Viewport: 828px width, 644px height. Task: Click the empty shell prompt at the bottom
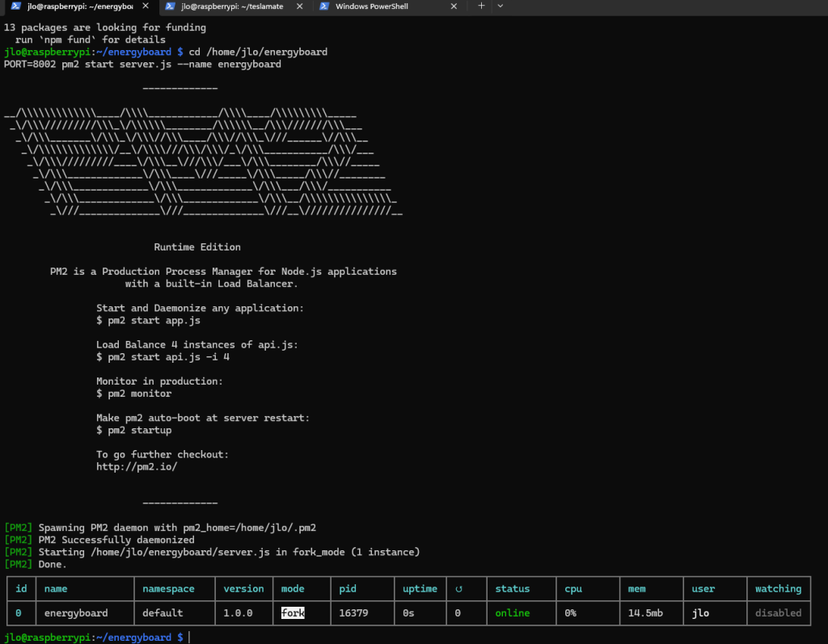(97, 638)
